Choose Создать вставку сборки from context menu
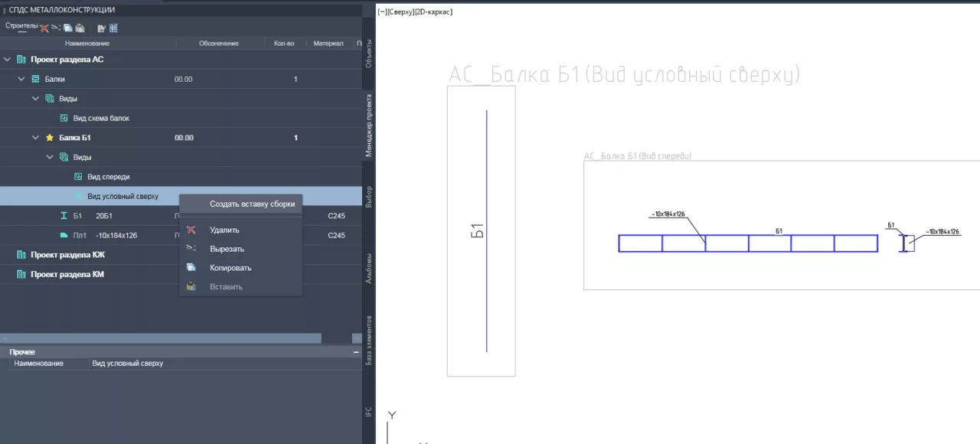This screenshot has width=980, height=444. point(252,204)
